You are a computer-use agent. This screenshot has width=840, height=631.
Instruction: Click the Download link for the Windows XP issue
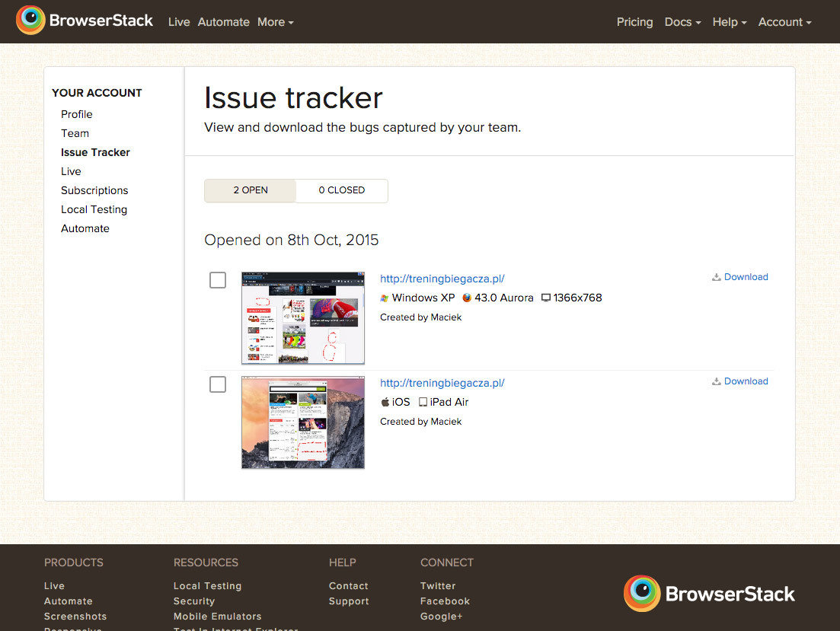(746, 277)
